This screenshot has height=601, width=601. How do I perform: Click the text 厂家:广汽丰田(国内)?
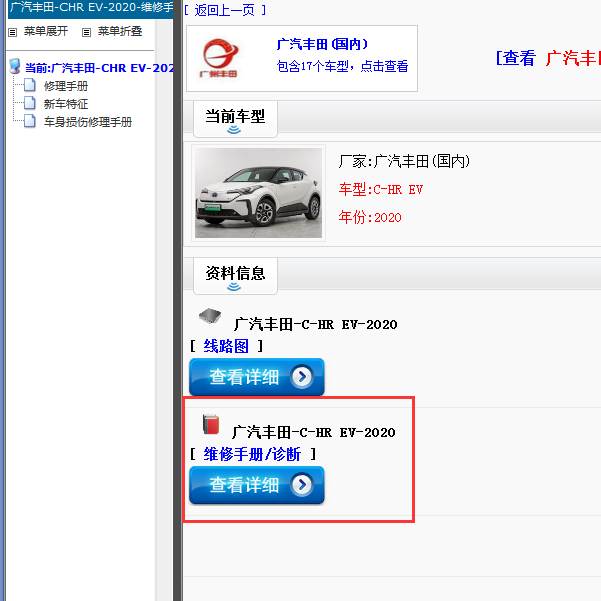point(404,161)
